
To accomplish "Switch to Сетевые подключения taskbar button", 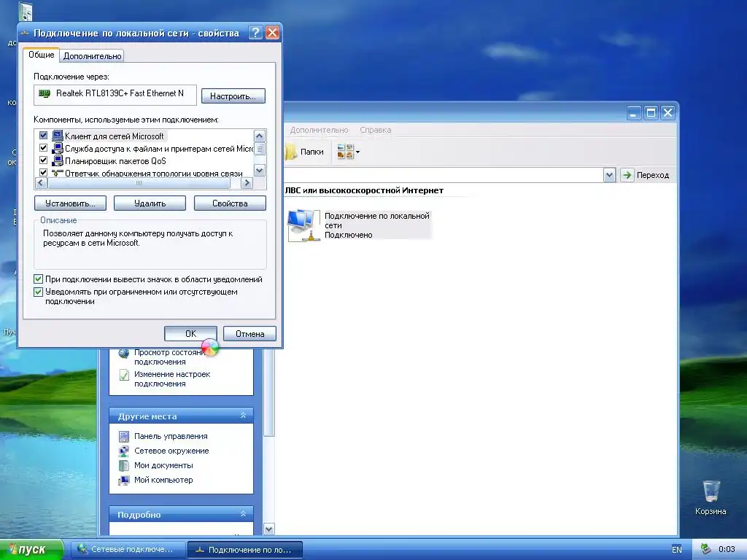I will coord(128,550).
